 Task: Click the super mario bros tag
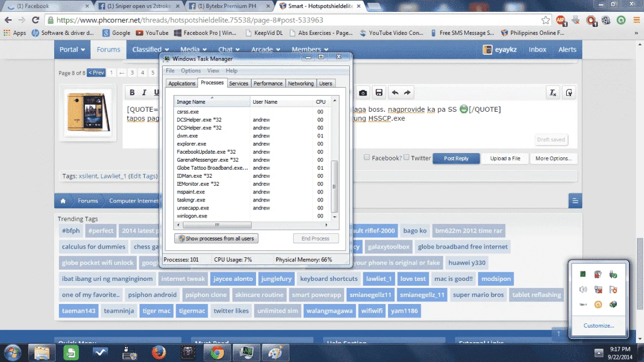tap(478, 295)
